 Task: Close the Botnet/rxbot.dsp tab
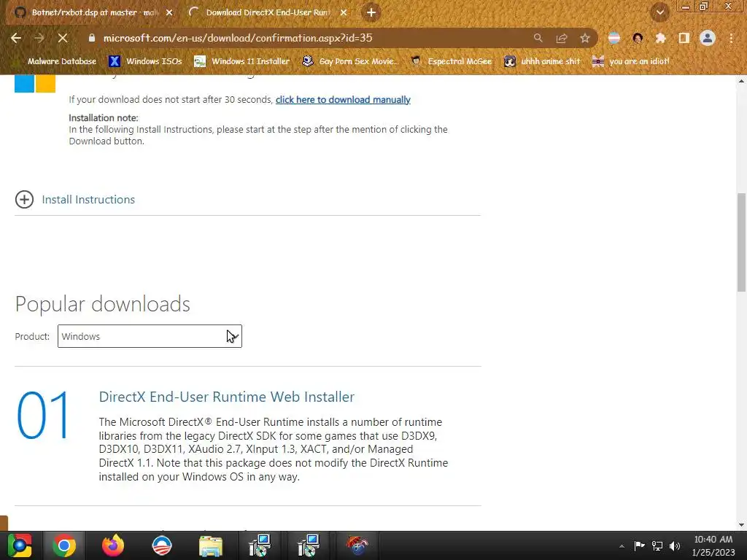[x=169, y=12]
